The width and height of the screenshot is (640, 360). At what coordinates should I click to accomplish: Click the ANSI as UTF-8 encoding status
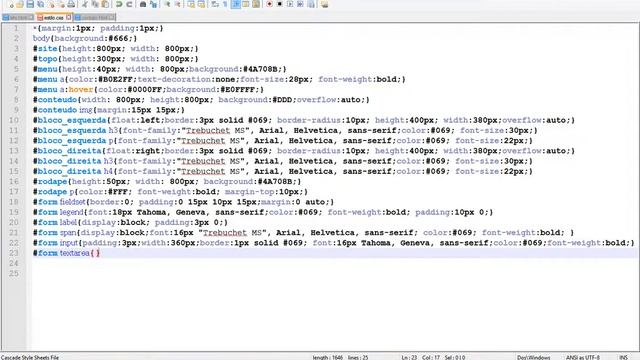582,357
